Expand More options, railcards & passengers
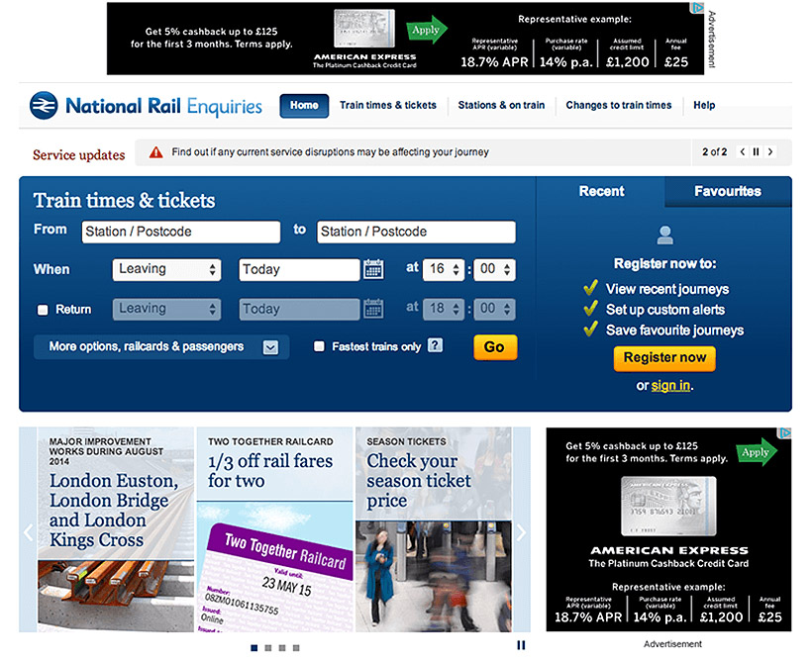Screen dimensions: 812x662 (x=161, y=346)
